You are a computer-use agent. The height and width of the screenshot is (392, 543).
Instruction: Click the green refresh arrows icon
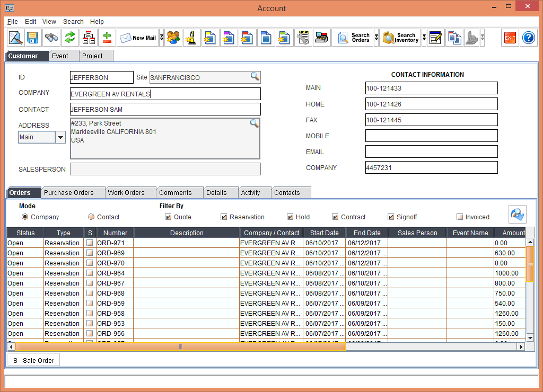click(x=70, y=38)
